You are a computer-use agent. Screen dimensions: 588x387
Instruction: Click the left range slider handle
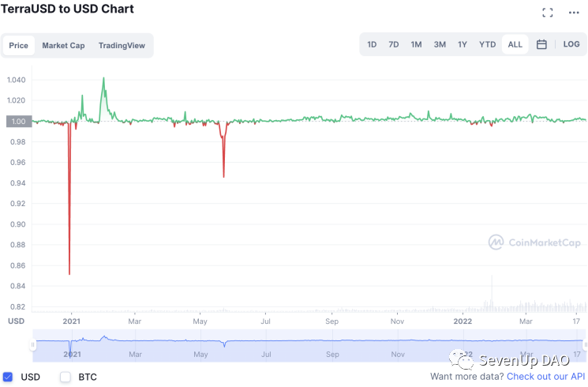[32, 344]
